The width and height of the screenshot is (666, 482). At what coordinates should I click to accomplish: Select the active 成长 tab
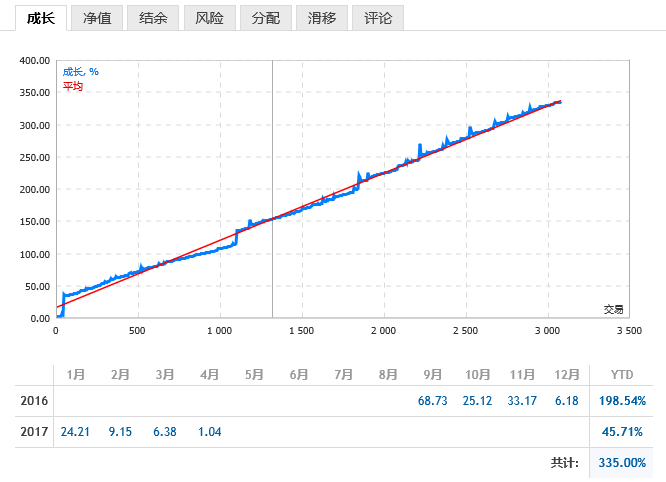point(41,18)
